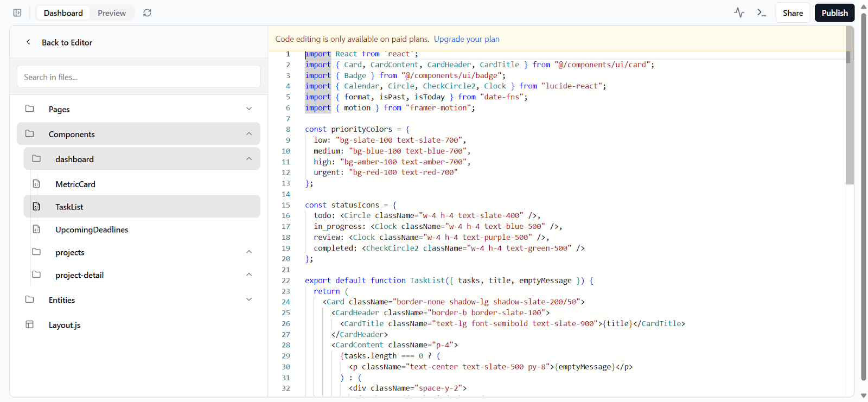The width and height of the screenshot is (868, 402).
Task: Click 'TaskList' function name on line 22
Action: 427,280
